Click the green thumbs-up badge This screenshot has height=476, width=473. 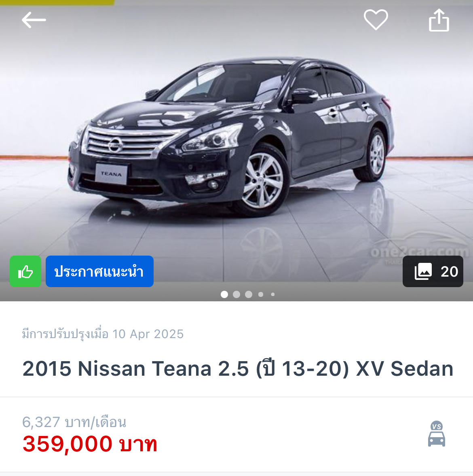25,271
